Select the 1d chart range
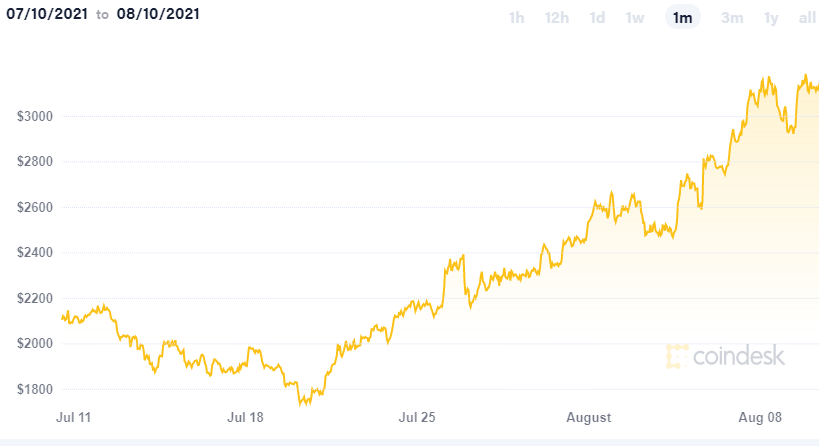819x446 pixels. click(x=597, y=18)
